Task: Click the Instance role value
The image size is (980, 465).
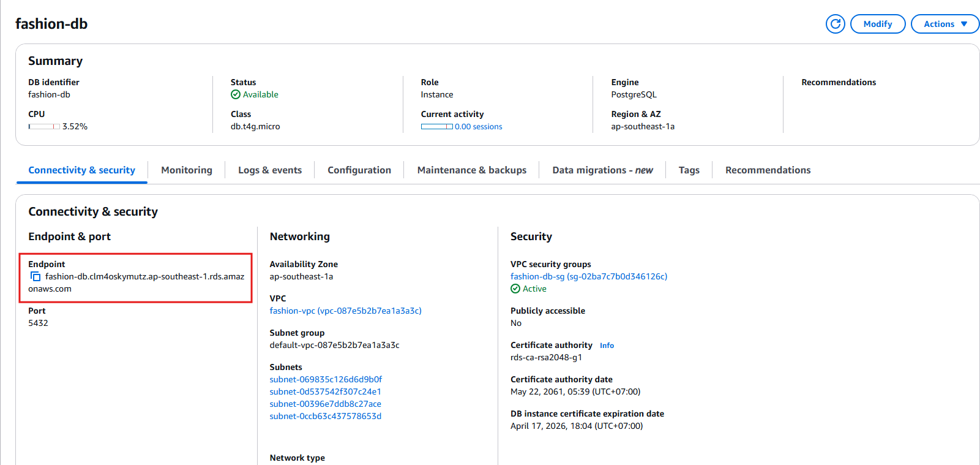Action: pos(437,94)
